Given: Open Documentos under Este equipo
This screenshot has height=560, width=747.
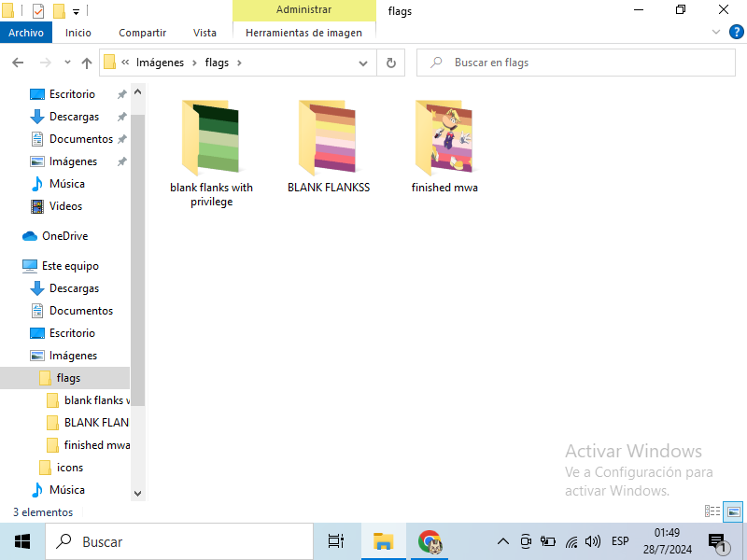Looking at the screenshot, I should [x=81, y=311].
